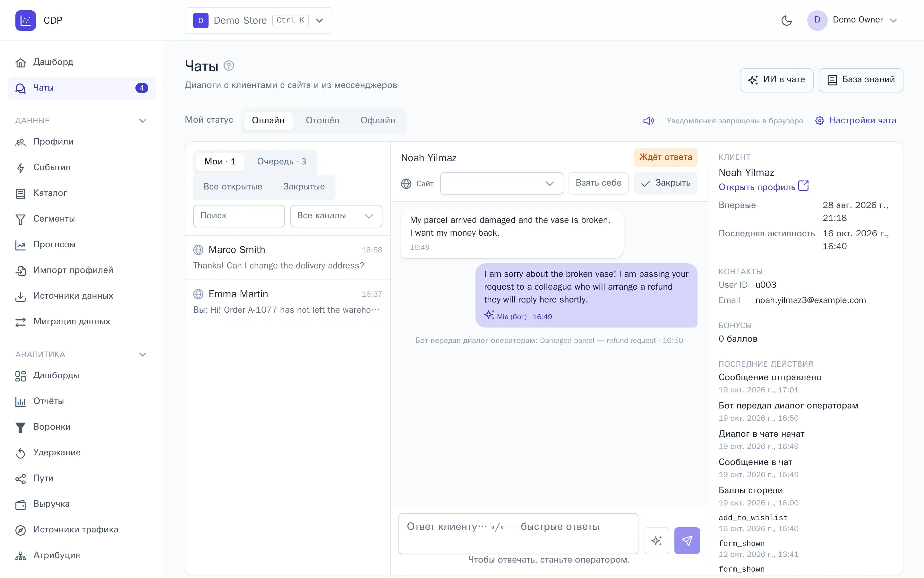
Task: Open Emma Martin conversation
Action: pos(287,302)
